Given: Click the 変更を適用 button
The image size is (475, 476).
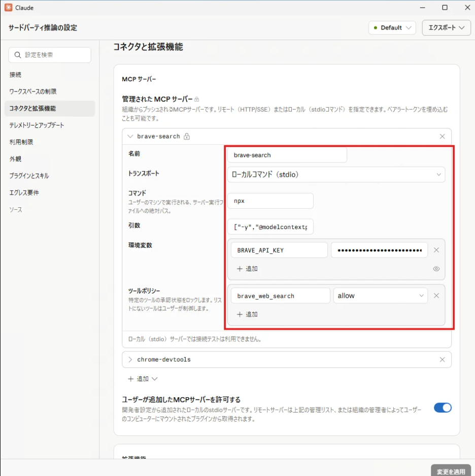Looking at the screenshot, I should pyautogui.click(x=451, y=471).
